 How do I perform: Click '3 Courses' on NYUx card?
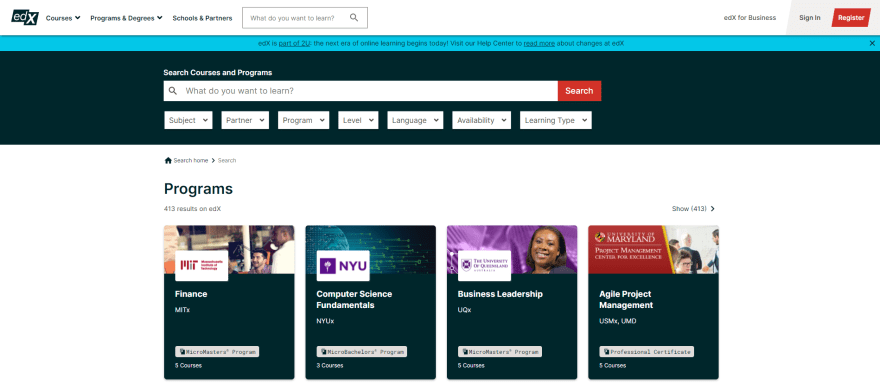pos(329,366)
